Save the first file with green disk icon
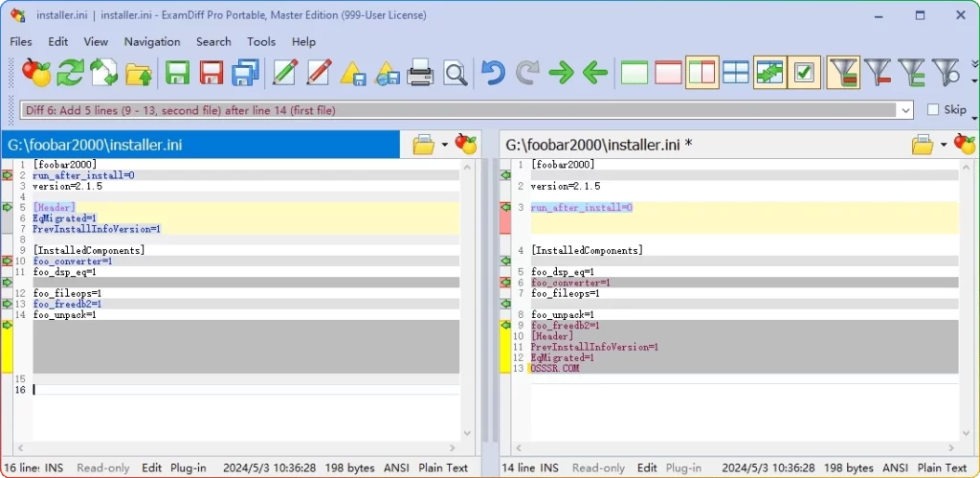Viewport: 980px width, 478px height. (177, 73)
